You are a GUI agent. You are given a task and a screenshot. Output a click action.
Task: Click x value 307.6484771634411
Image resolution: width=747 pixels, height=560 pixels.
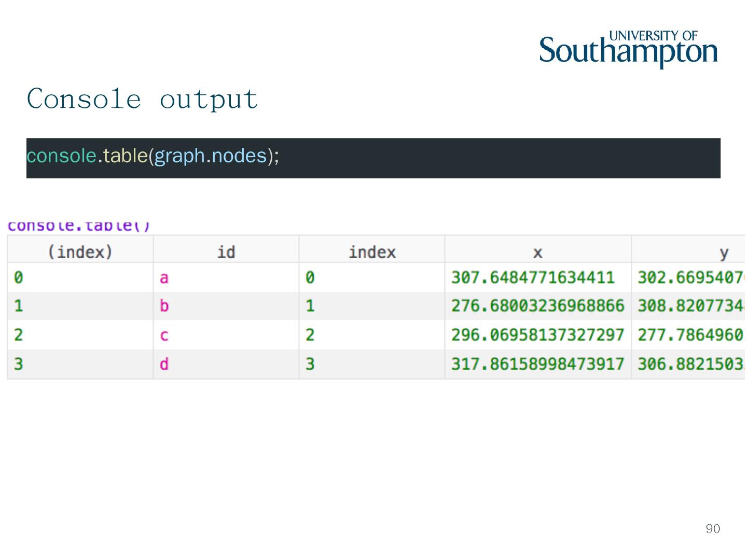coord(533,278)
